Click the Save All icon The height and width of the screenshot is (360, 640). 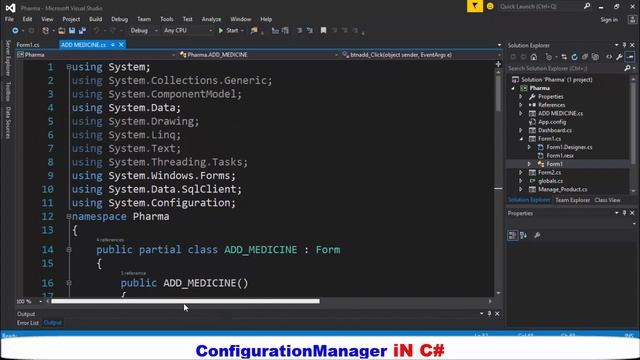click(82, 31)
